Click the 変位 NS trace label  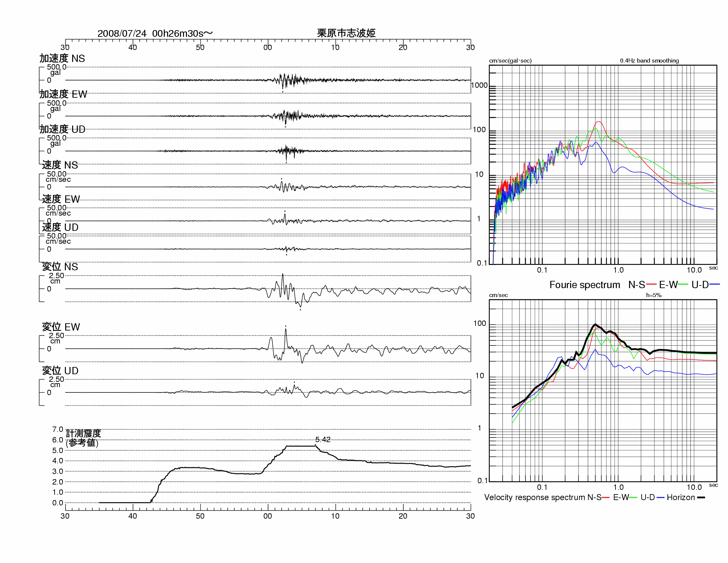tap(60, 267)
